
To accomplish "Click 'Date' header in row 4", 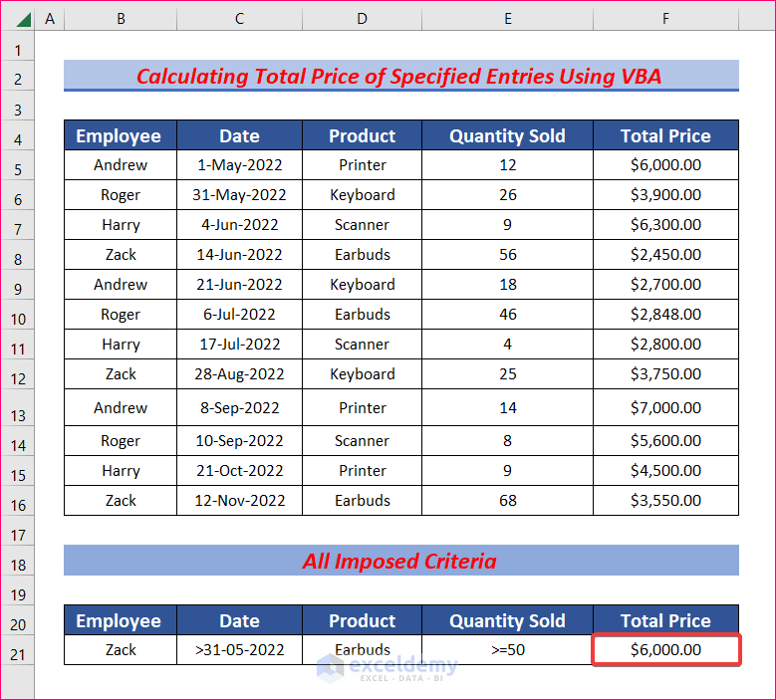I will (239, 135).
